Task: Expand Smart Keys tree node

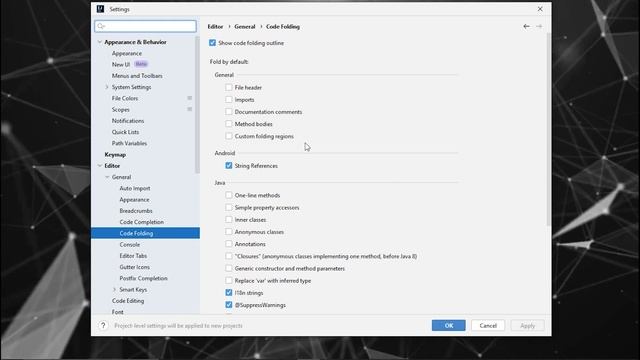Action: [x=114, y=289]
